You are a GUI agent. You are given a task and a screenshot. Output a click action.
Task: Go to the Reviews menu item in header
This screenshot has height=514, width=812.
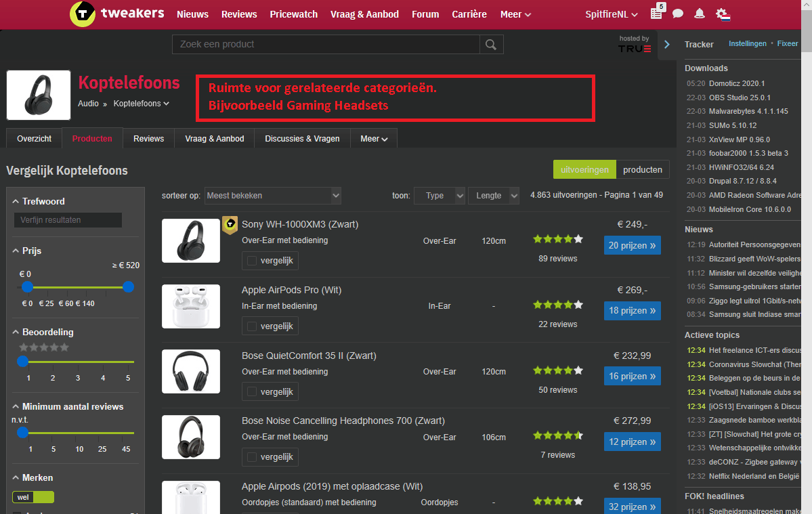(239, 14)
